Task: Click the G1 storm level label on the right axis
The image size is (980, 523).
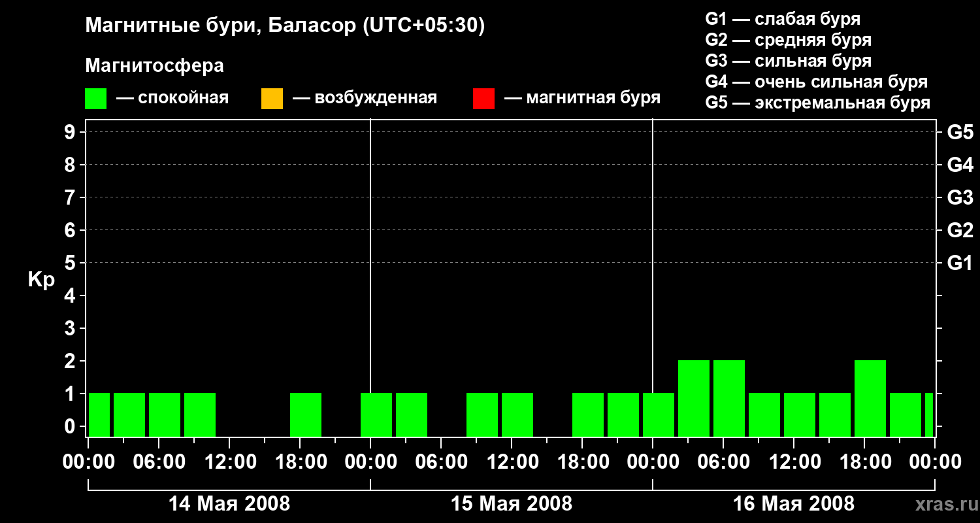Action: click(x=960, y=263)
